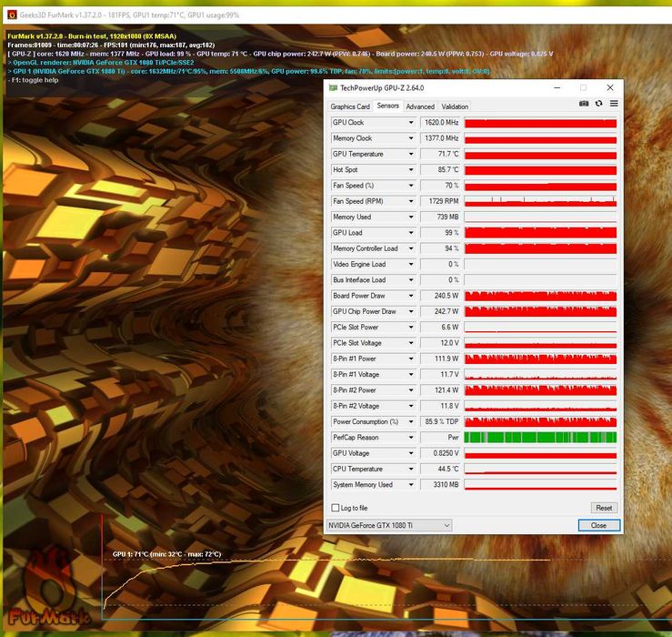Expand the Board Power Draw dropdown
Image resolution: width=672 pixels, height=637 pixels.
411,296
